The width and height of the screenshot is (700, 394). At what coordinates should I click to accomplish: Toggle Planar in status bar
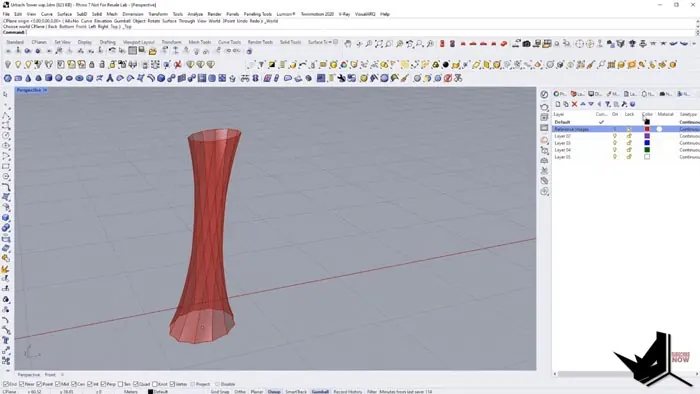coord(257,391)
